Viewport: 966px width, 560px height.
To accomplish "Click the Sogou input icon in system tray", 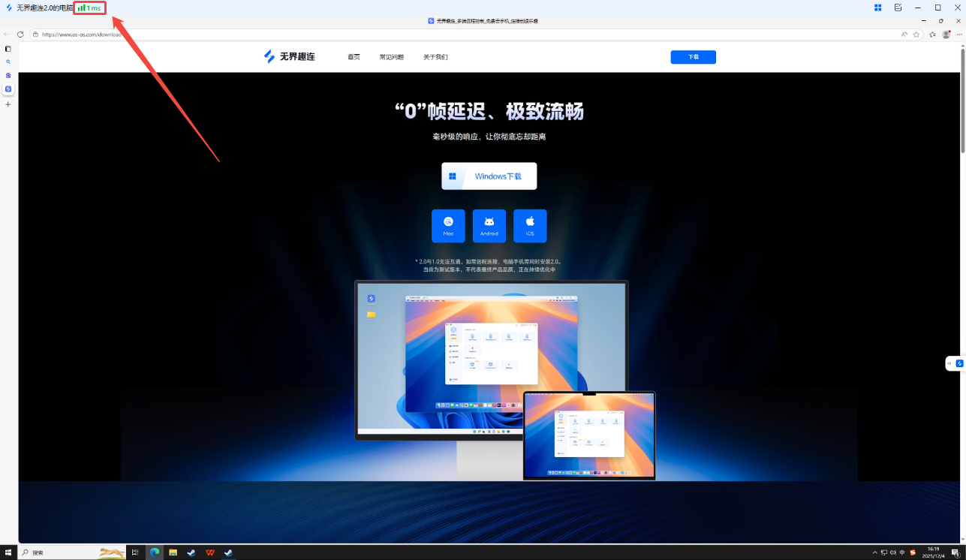I will [x=913, y=552].
